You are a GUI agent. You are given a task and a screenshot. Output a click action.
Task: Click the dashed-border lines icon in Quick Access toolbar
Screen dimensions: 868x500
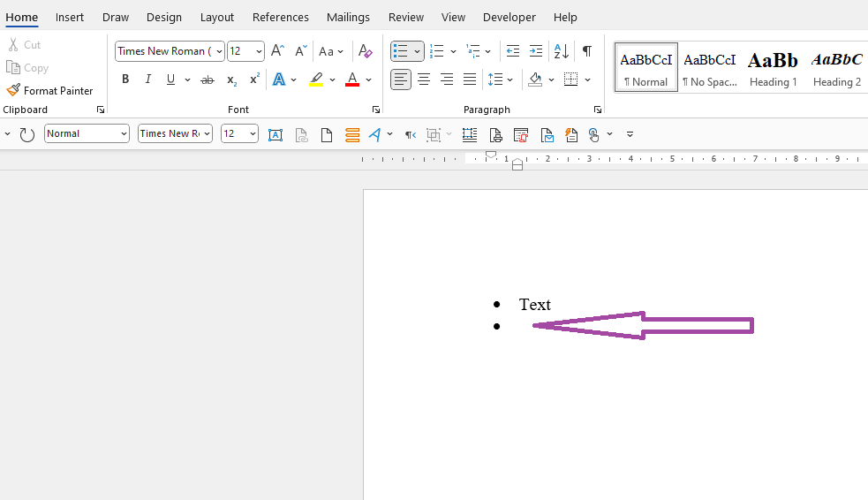click(470, 134)
